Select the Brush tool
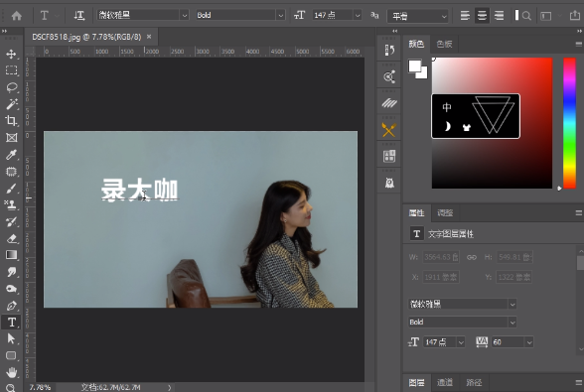584x392 pixels. [11, 188]
